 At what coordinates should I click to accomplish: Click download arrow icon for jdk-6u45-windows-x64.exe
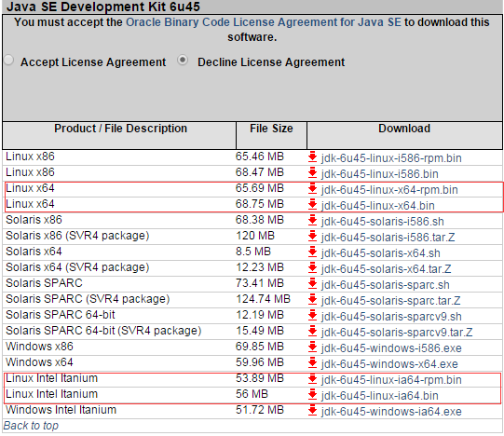(x=312, y=362)
